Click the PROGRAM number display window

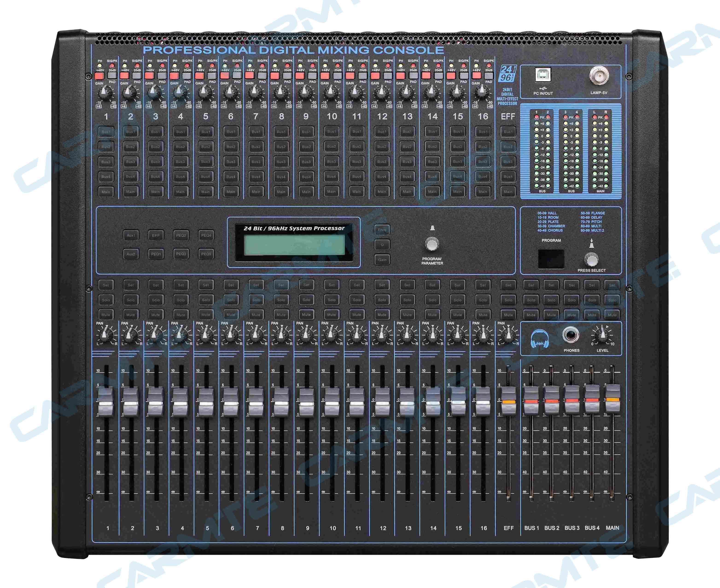tap(551, 259)
